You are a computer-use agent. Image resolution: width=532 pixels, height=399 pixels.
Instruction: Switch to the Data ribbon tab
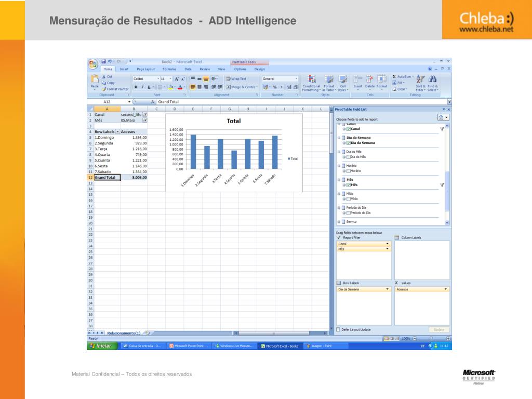tap(188, 69)
